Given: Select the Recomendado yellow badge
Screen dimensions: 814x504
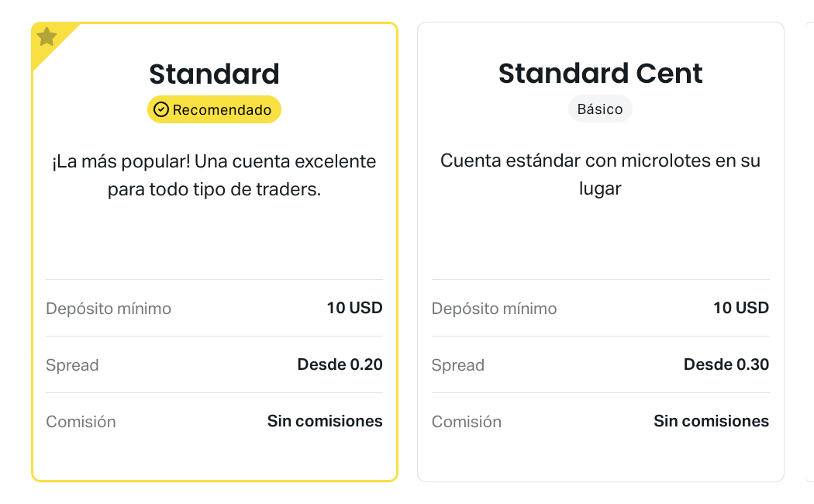Looking at the screenshot, I should coord(214,109).
